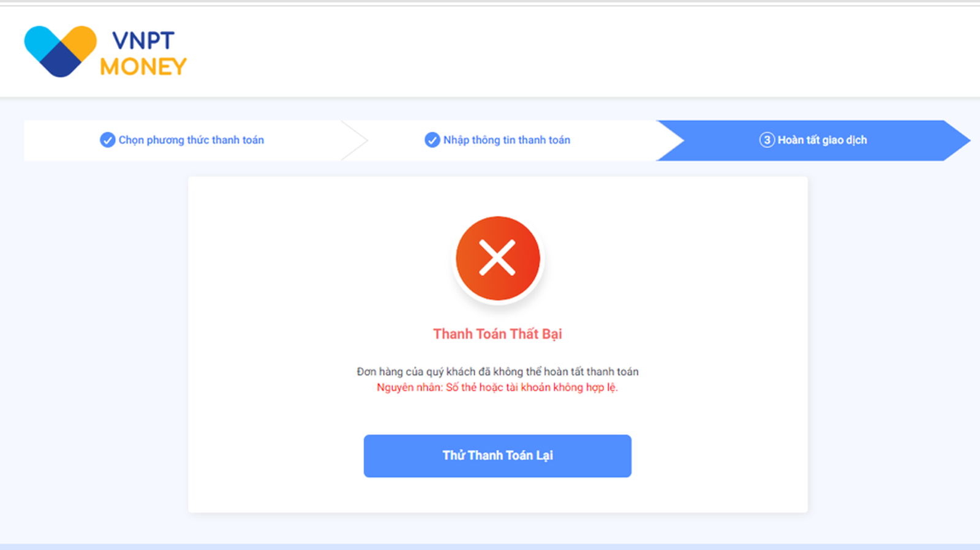Screen dimensions: 980x550
Task: Click the circled number 3 step icon
Action: pyautogui.click(x=767, y=140)
